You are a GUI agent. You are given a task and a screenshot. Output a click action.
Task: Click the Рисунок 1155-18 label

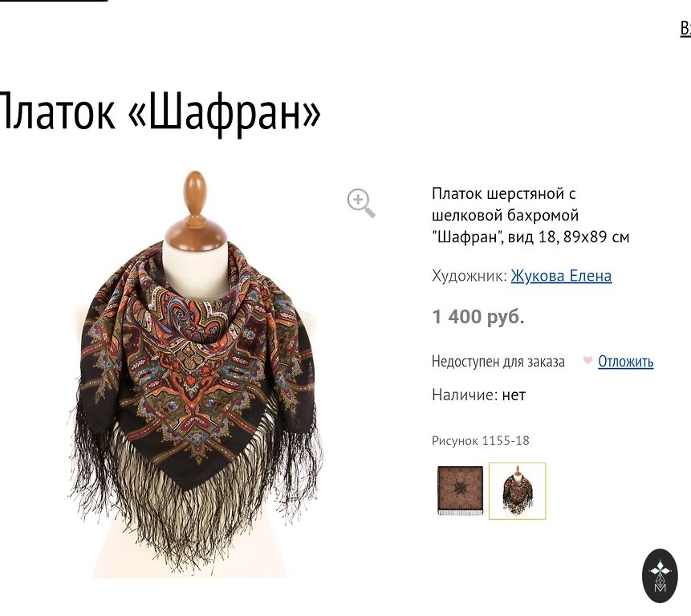(x=481, y=441)
